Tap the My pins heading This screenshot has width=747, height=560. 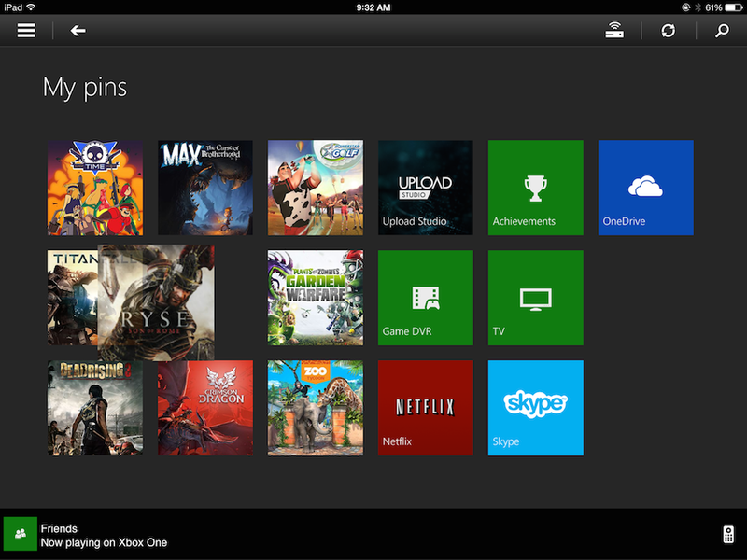pos(85,88)
